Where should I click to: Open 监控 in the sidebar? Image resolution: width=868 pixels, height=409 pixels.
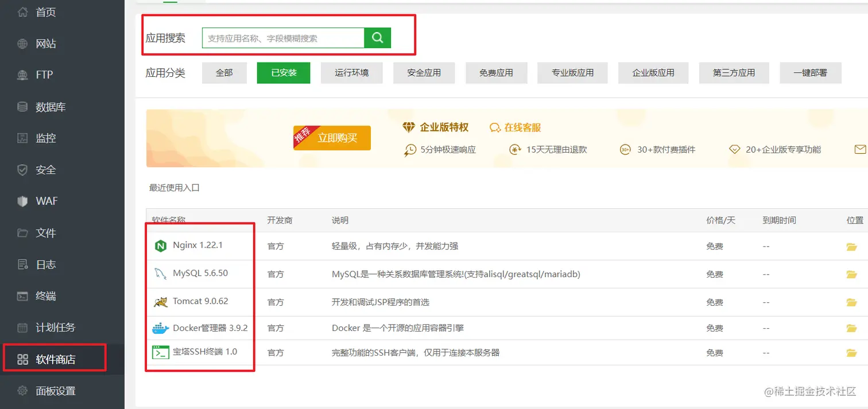click(x=46, y=138)
